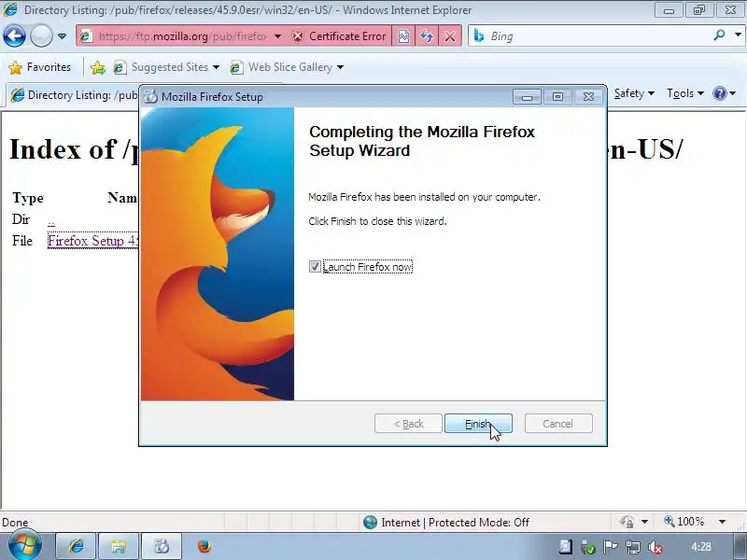
Task: Click the Firefox Setup title bar icon
Action: click(150, 97)
